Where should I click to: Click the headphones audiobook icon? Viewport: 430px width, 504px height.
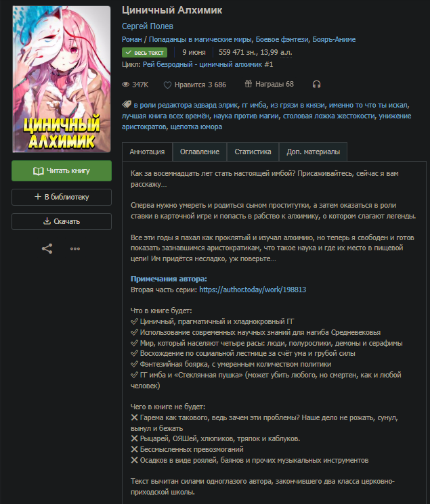click(x=316, y=85)
